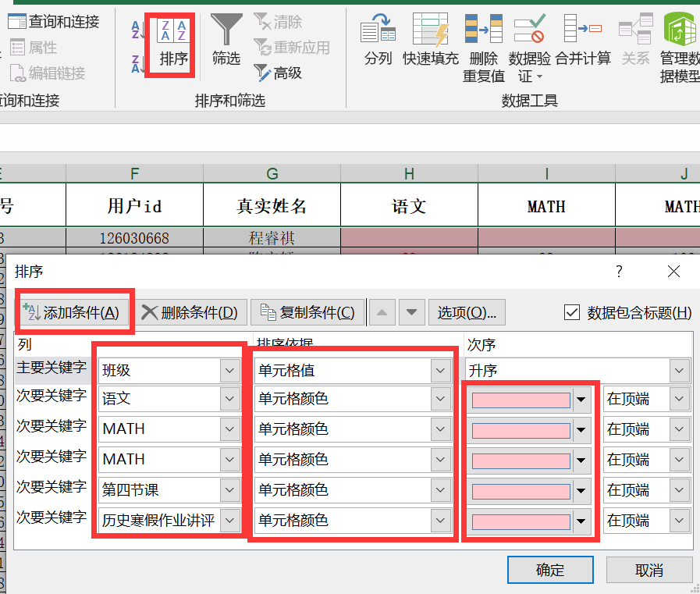Click cell with name 程睿祺
The height and width of the screenshot is (594, 700).
click(272, 238)
